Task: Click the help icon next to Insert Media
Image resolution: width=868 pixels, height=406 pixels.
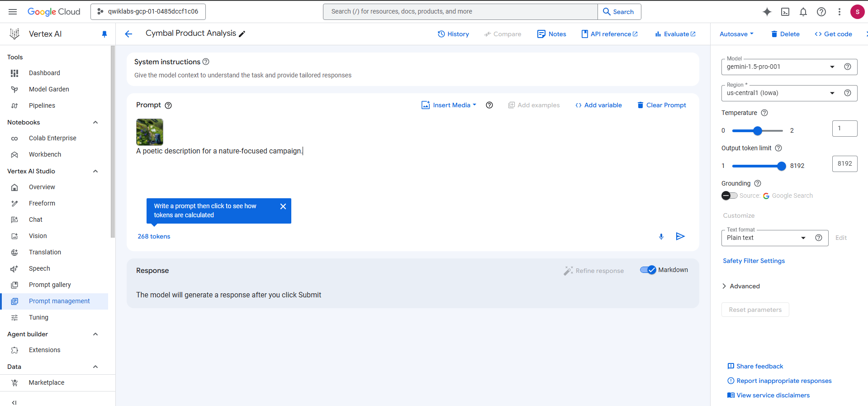Action: click(x=489, y=105)
